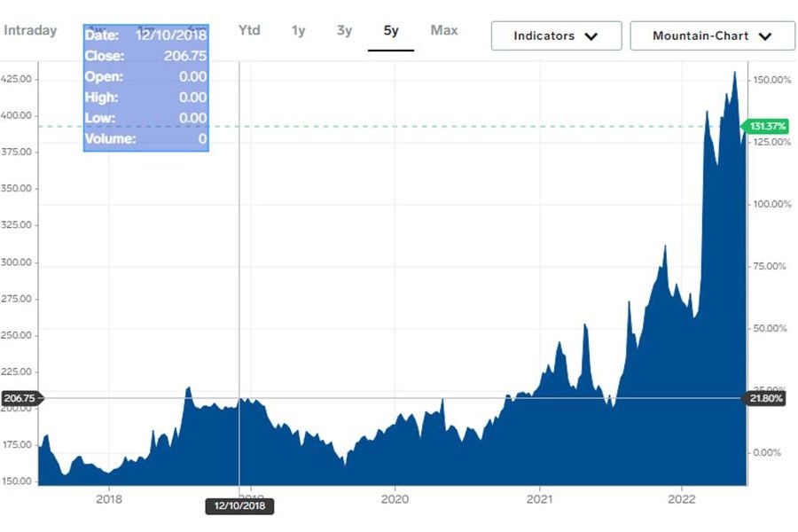This screenshot has width=798, height=532.
Task: Select the Ytd range tab
Action: [249, 31]
